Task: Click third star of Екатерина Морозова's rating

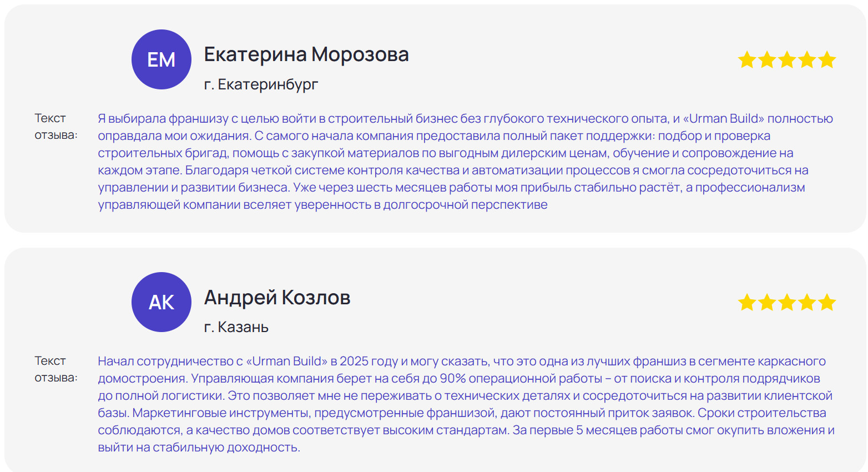Action: pyautogui.click(x=787, y=59)
